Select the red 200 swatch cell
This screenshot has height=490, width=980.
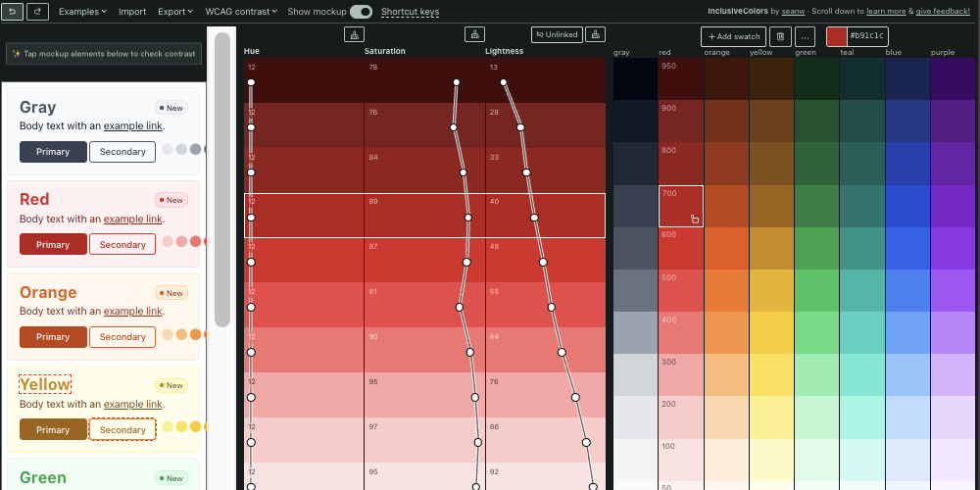click(681, 418)
